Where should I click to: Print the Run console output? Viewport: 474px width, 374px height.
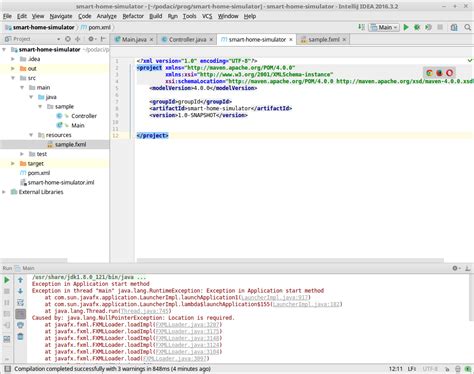click(20, 325)
